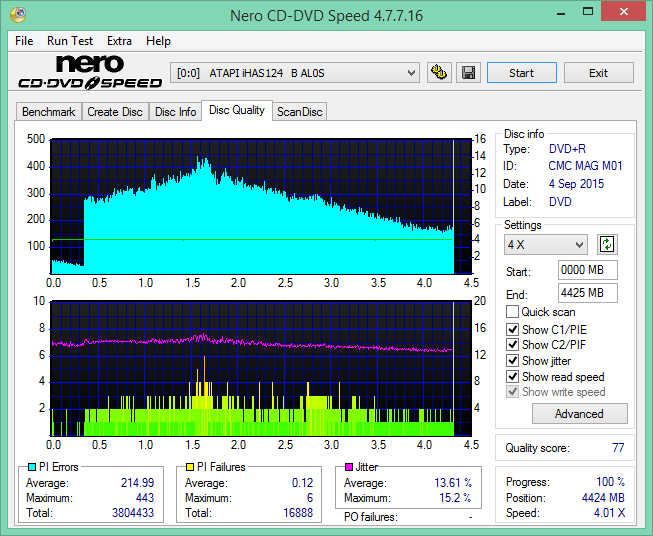The height and width of the screenshot is (536, 653).
Task: Click the yellow PI Failures legend swatch
Action: 190,467
